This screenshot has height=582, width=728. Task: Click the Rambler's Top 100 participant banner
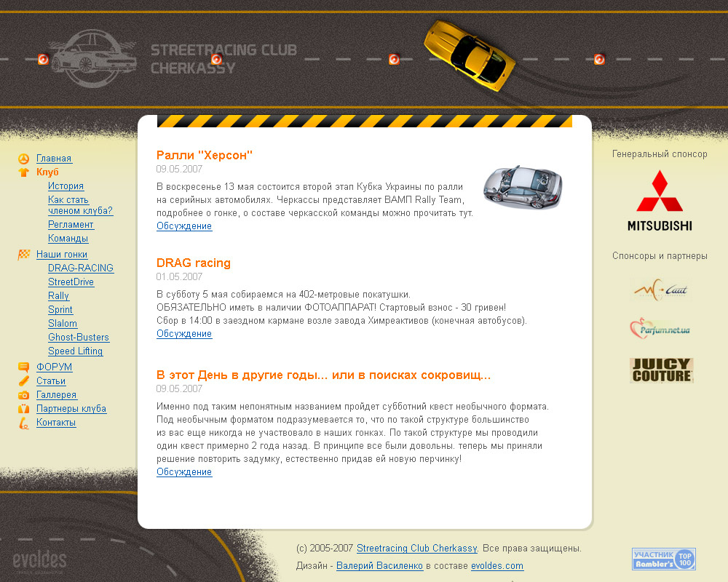coord(662,559)
